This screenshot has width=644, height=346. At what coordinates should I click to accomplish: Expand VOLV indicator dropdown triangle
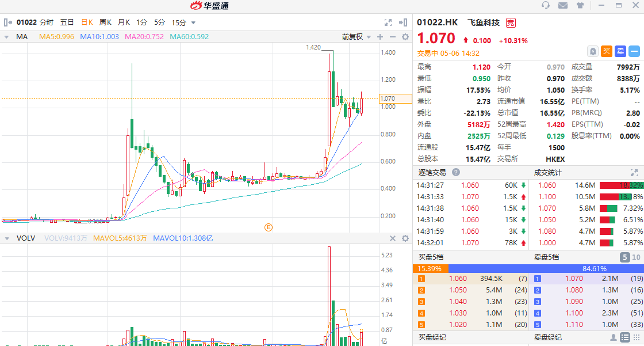click(x=6, y=238)
